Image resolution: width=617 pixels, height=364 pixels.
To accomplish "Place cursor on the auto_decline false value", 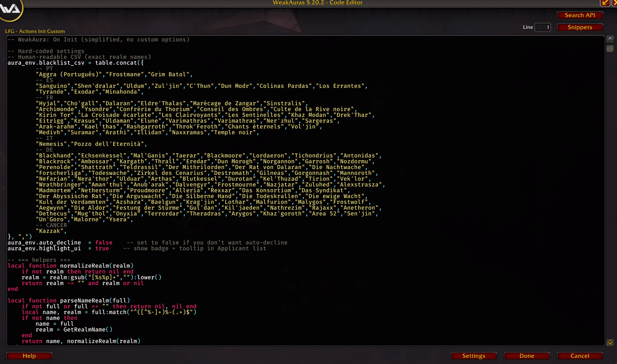I will click(x=104, y=243).
